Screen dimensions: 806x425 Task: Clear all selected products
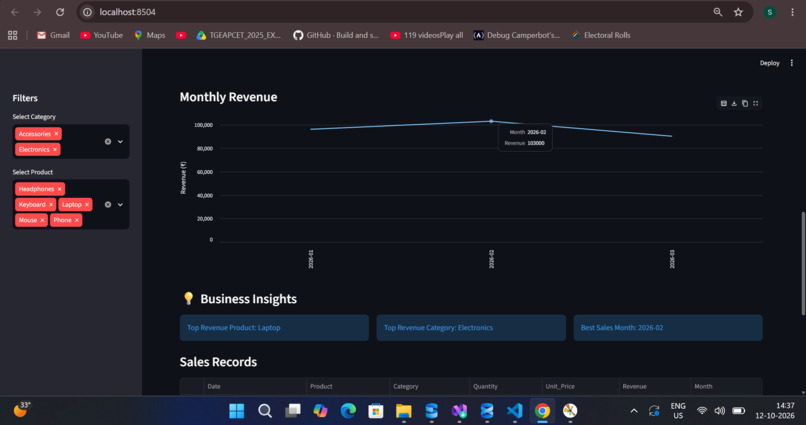108,205
